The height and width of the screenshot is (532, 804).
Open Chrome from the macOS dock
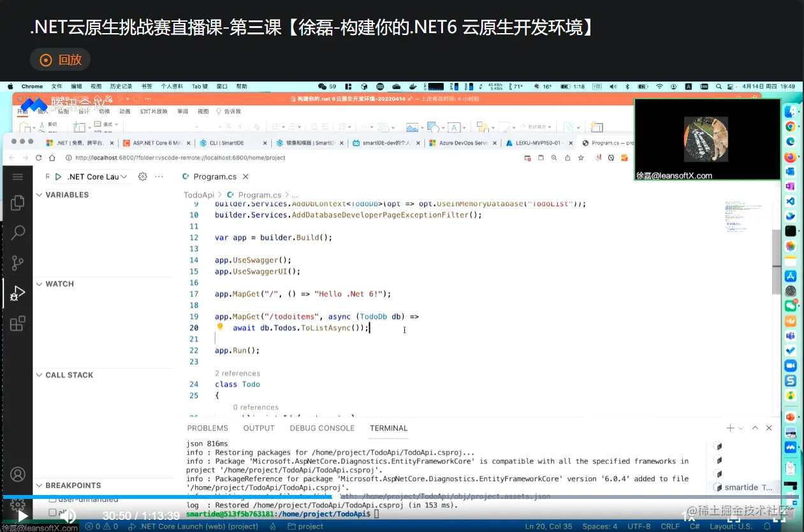(791, 126)
